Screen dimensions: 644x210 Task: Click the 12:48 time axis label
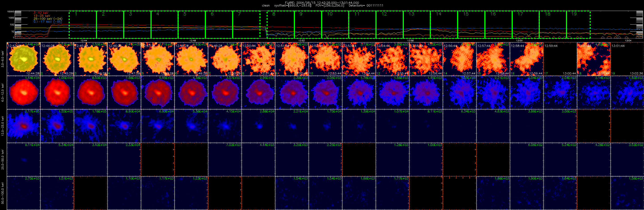(x=193, y=40)
